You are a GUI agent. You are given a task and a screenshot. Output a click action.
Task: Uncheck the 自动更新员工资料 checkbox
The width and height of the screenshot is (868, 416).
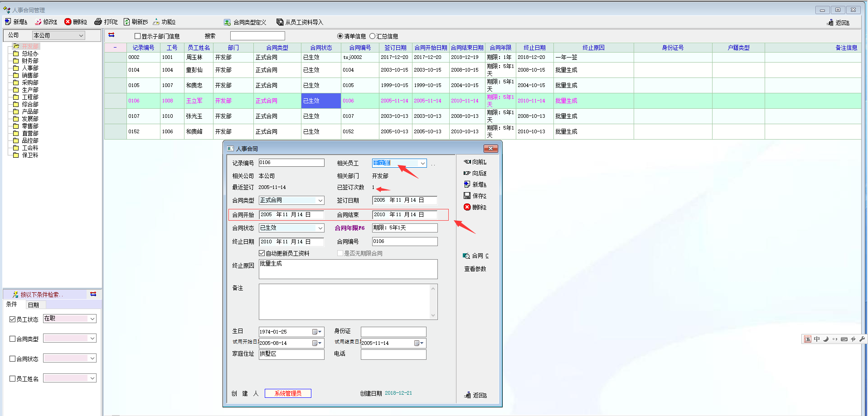[262, 253]
